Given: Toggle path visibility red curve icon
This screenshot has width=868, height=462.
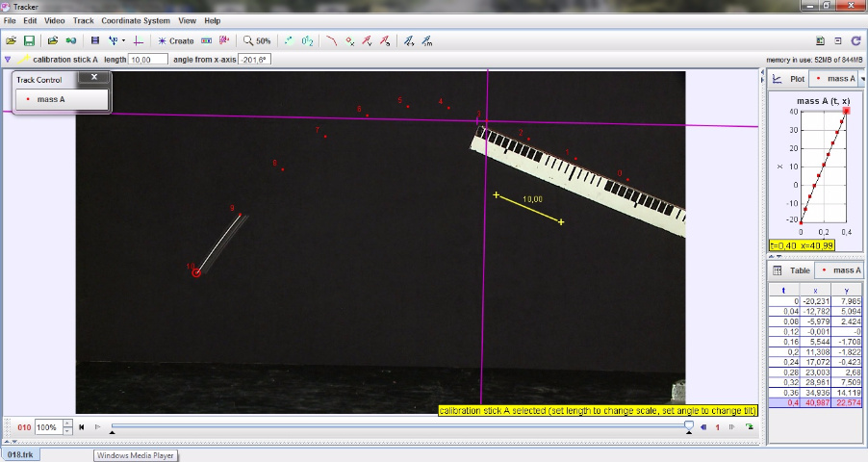Looking at the screenshot, I should point(331,41).
